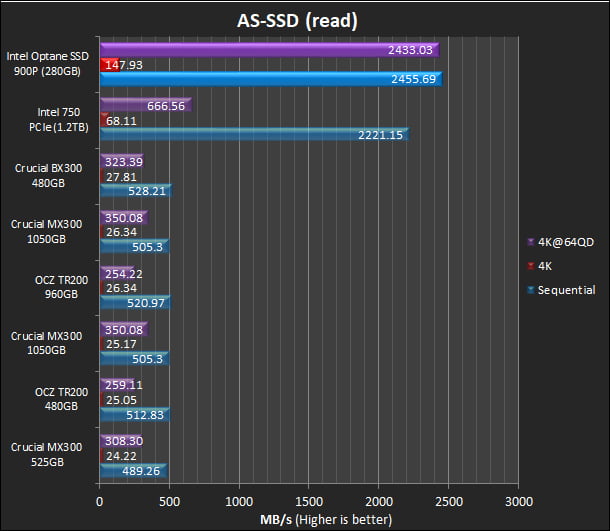The image size is (610, 531).
Task: Click the 147.93 value label
Action: pyautogui.click(x=124, y=65)
